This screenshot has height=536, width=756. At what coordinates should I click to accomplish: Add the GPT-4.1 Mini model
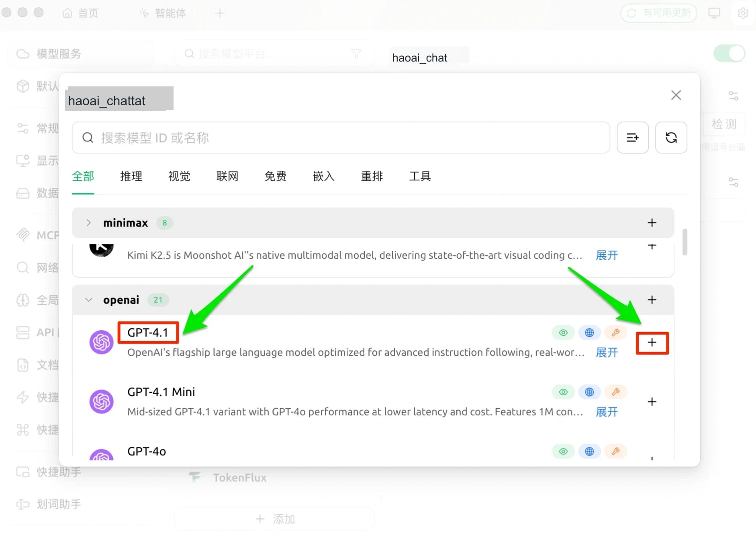[652, 402]
